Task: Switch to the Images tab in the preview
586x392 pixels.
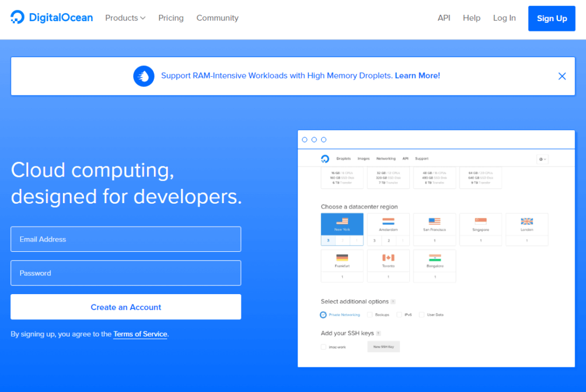Action: click(363, 159)
